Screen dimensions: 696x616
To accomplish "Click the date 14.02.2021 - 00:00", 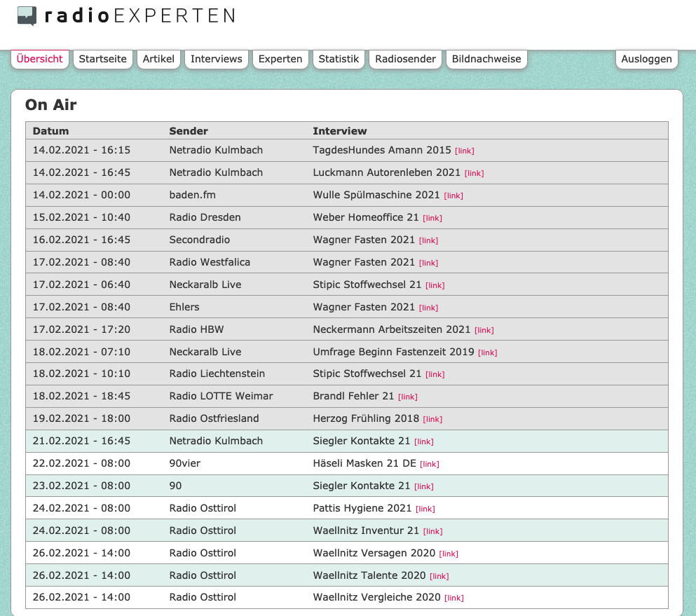I will tap(81, 195).
